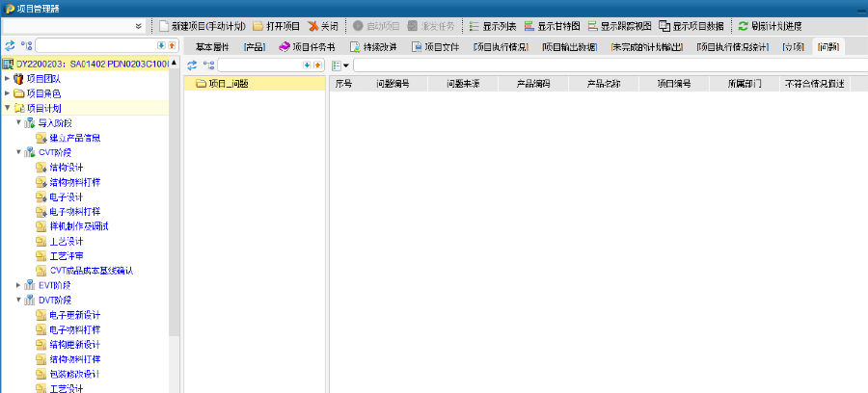The image size is (868, 393).
Task: Select the CVT成品成本基线确认 task
Action: click(92, 271)
